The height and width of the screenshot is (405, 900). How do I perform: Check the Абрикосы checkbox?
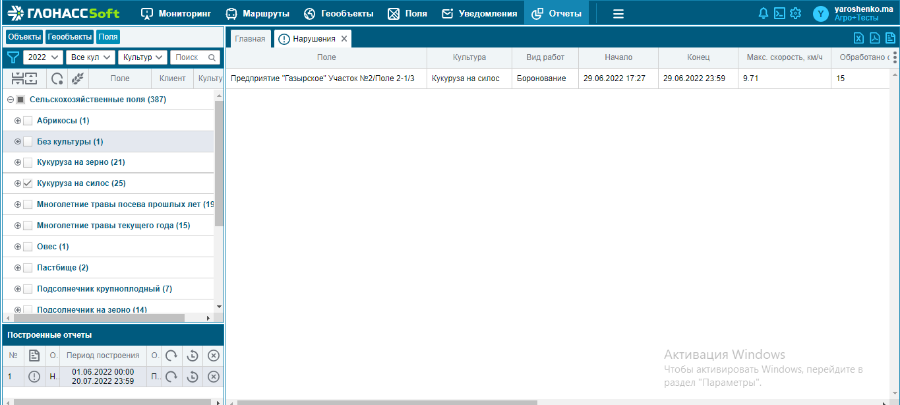point(28,121)
